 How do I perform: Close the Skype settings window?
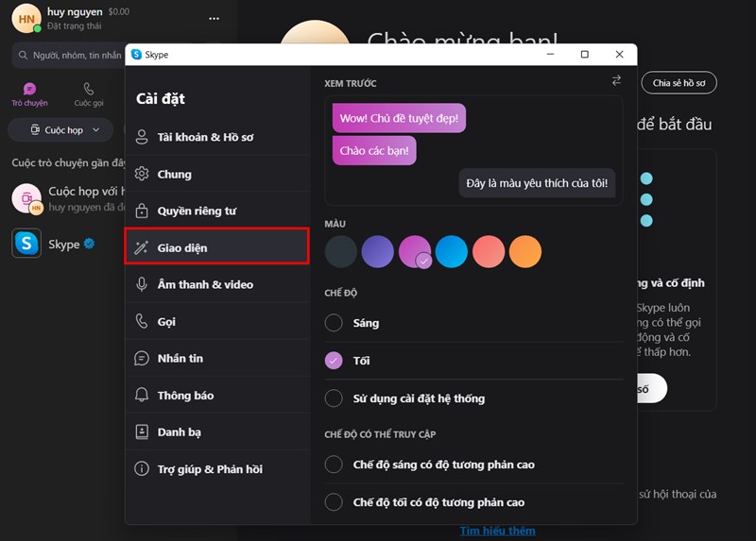(x=620, y=55)
